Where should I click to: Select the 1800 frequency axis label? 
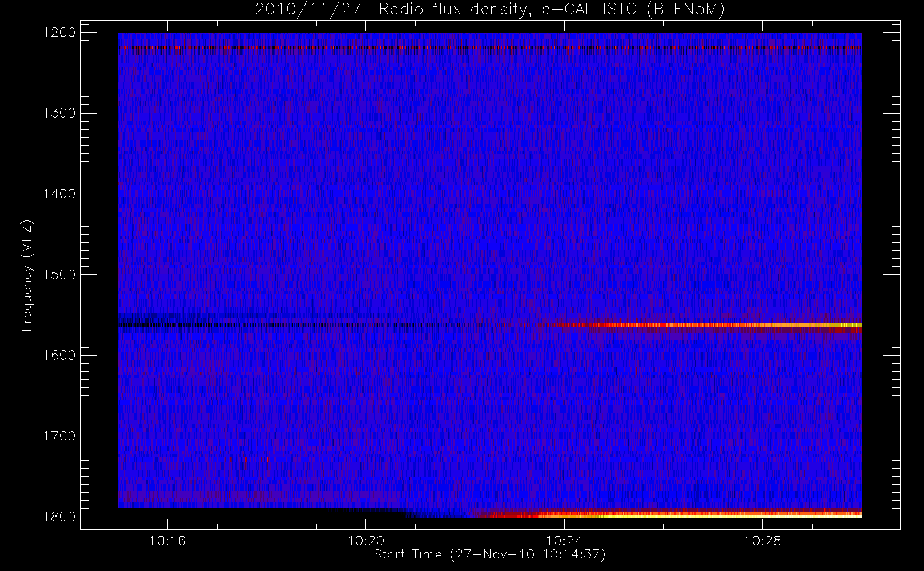[x=59, y=517]
